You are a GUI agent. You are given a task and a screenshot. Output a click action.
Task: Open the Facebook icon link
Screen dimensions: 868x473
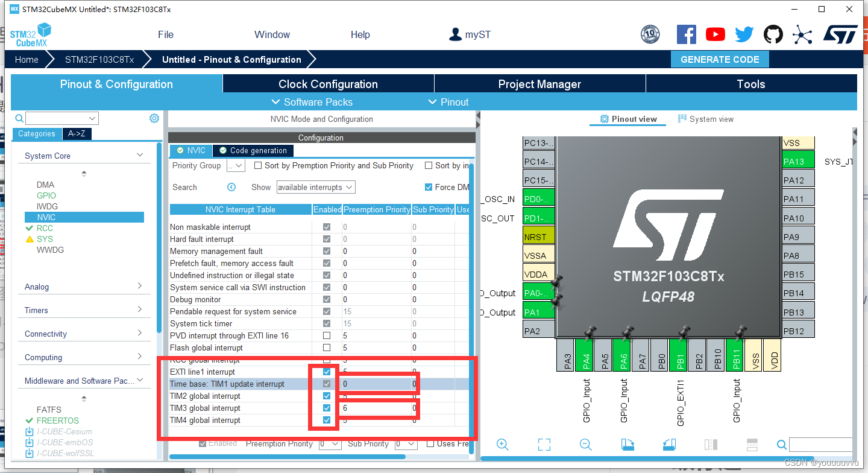click(687, 34)
